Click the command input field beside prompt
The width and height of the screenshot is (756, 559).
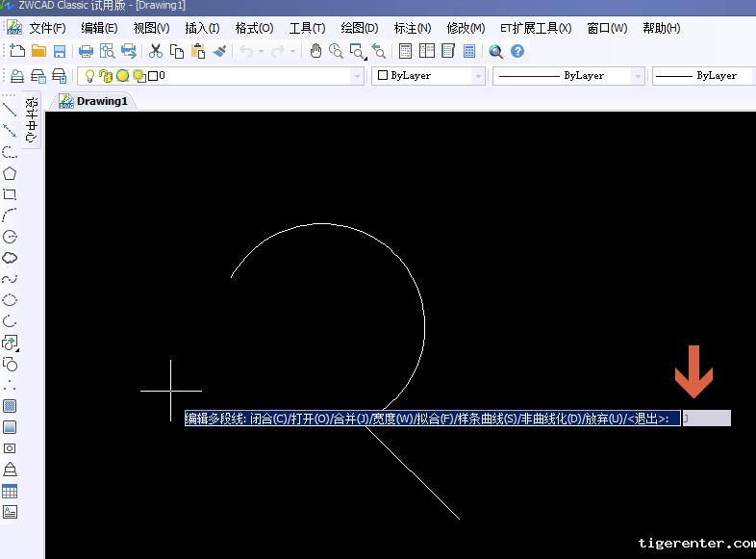(707, 419)
